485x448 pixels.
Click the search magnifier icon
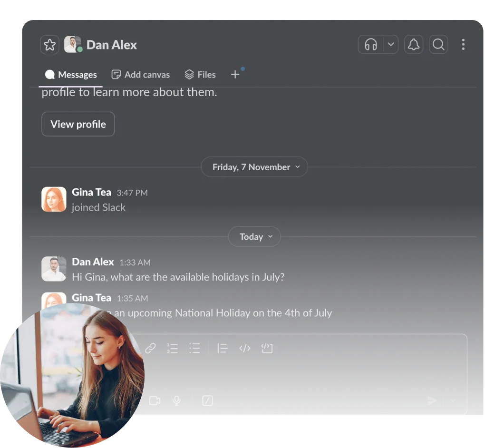pyautogui.click(x=438, y=45)
